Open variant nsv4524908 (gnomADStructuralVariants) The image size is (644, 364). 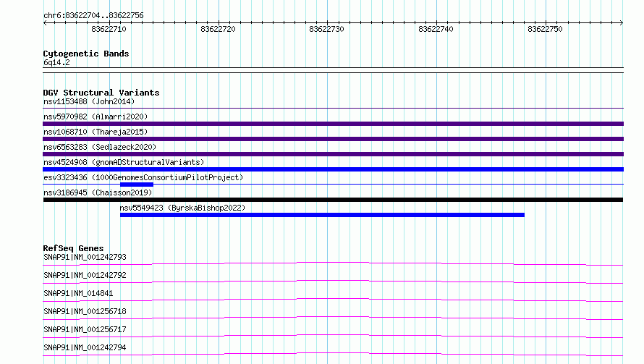pos(124,162)
